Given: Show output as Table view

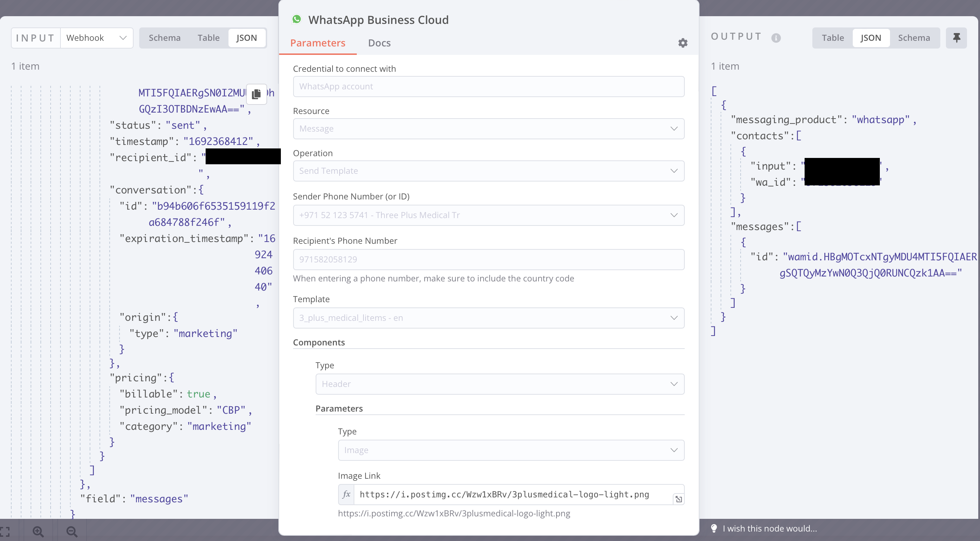Looking at the screenshot, I should (x=833, y=38).
